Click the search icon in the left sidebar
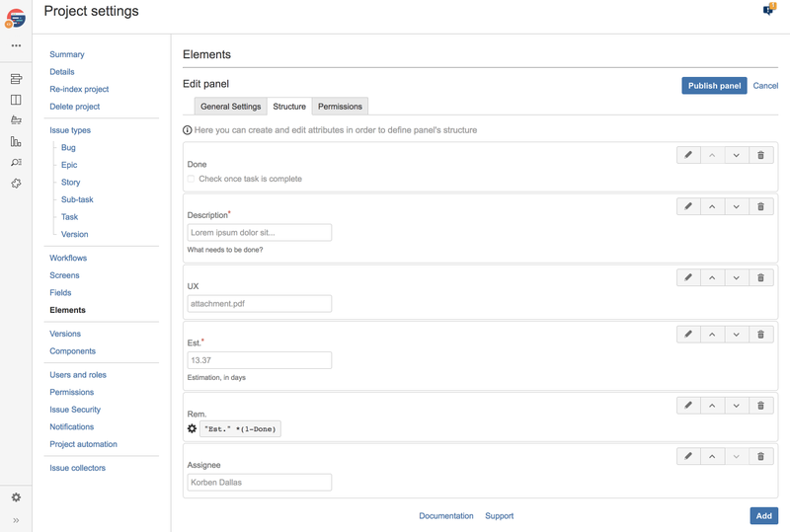790x532 pixels. click(16, 163)
